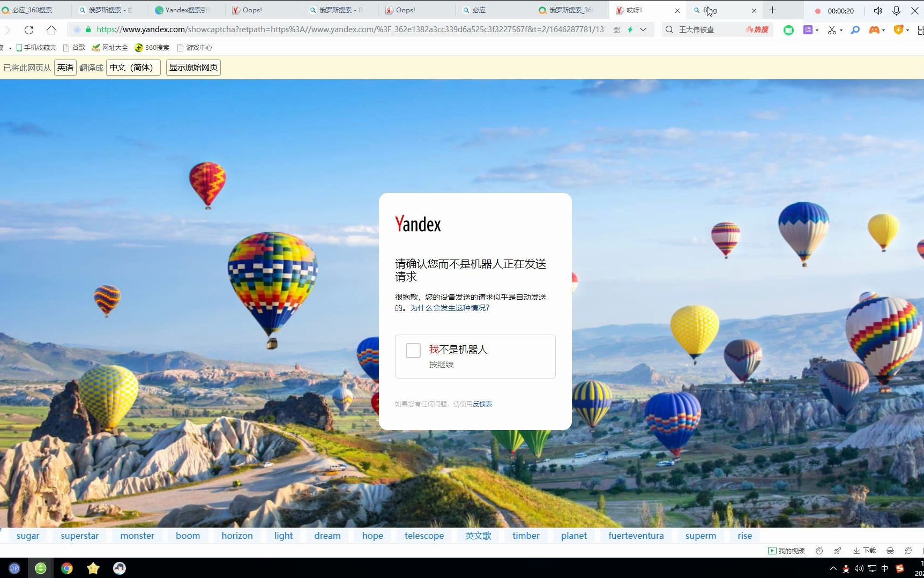The image size is (924, 578).
Task: Open the 谷歌 bookmark
Action: 74,48
